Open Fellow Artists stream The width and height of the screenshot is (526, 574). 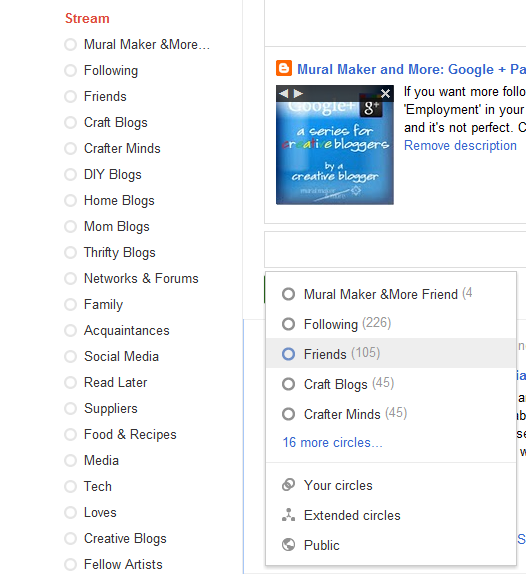pyautogui.click(x=113, y=564)
